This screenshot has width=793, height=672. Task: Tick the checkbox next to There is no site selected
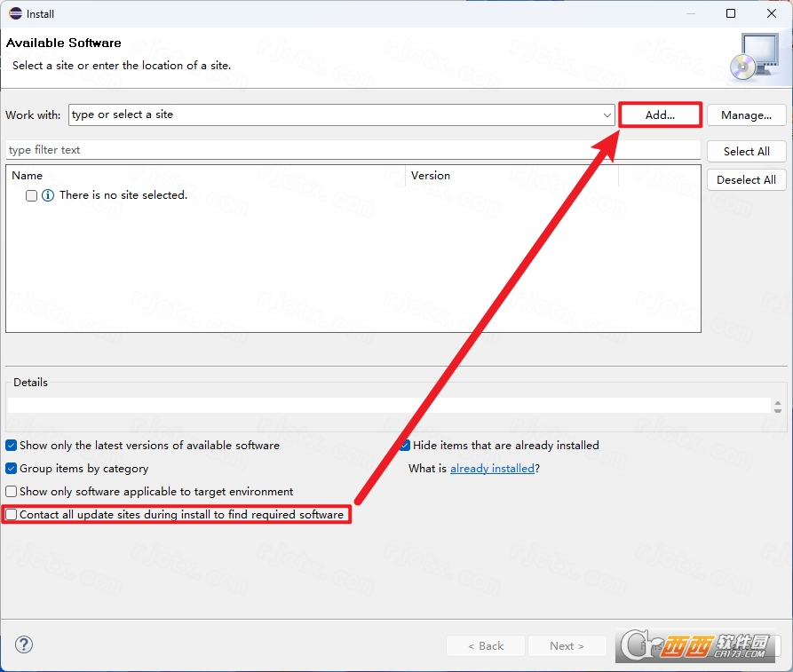[x=31, y=195]
